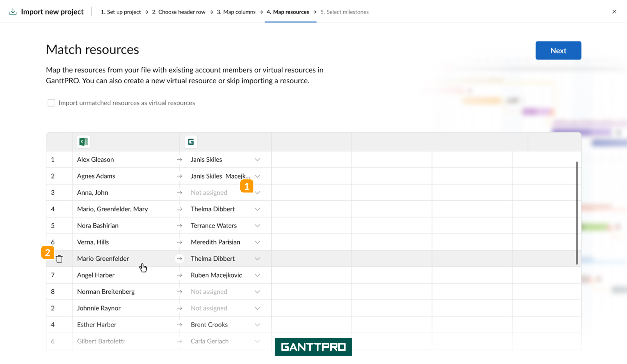
Task: Open Esther Harber Brent Crooks dropdown
Action: (x=257, y=325)
